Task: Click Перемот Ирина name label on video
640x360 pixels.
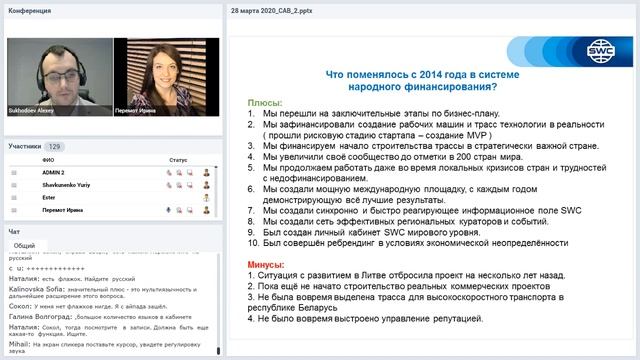Action: tap(135, 111)
